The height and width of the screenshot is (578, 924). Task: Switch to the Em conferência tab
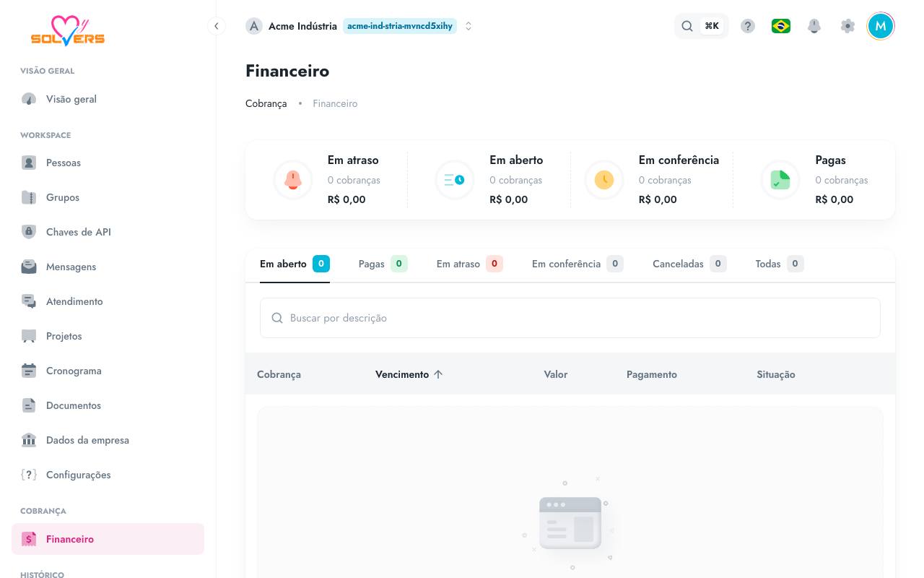(x=577, y=264)
